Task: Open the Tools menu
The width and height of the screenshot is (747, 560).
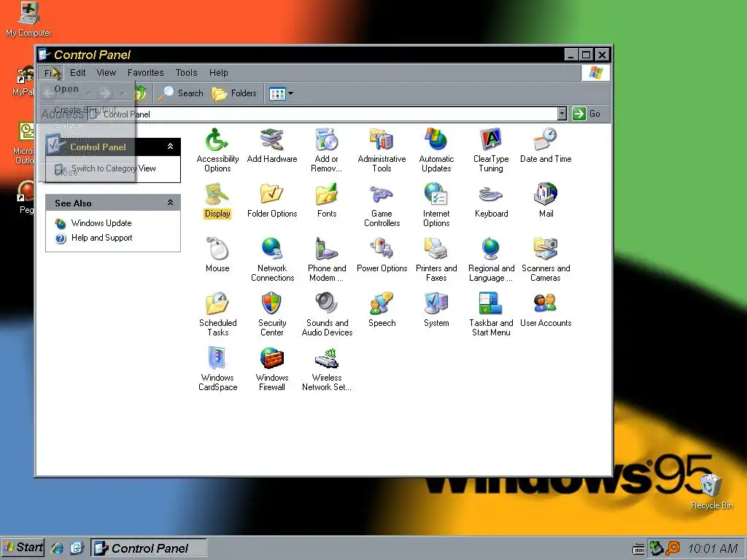Action: point(186,73)
